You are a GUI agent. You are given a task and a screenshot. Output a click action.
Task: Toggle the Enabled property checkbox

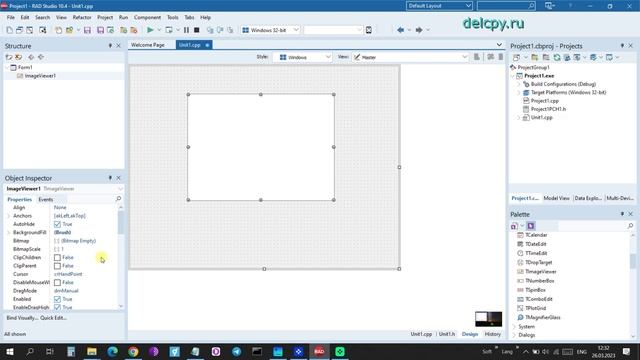click(57, 299)
